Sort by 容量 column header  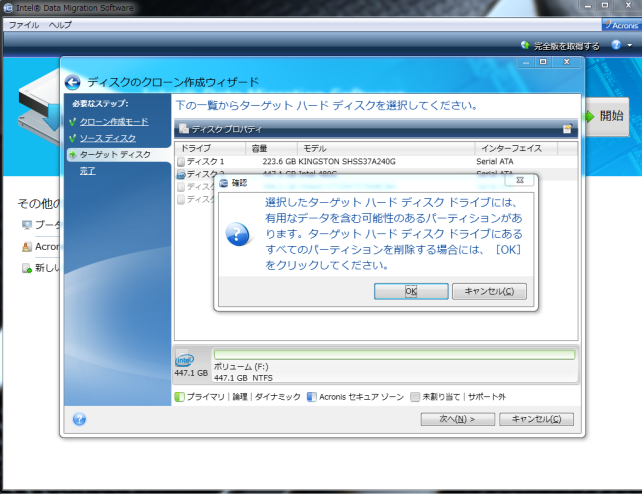click(x=271, y=148)
